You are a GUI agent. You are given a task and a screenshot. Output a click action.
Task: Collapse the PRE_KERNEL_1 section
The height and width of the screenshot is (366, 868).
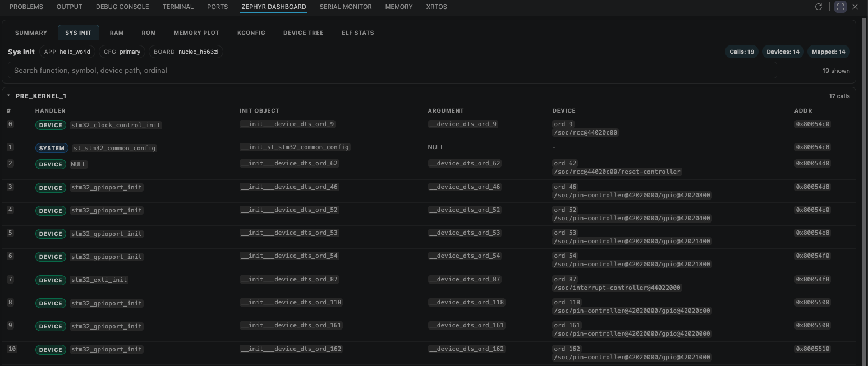8,96
